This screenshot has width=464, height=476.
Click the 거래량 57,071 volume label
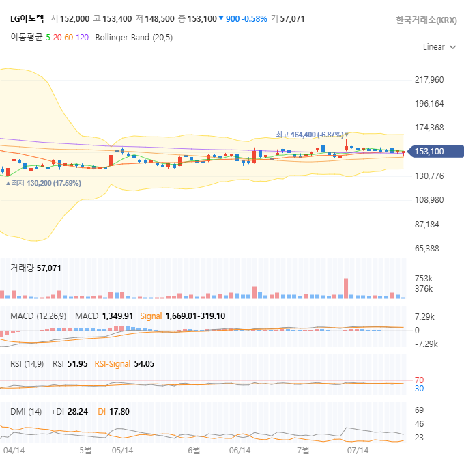(x=35, y=268)
